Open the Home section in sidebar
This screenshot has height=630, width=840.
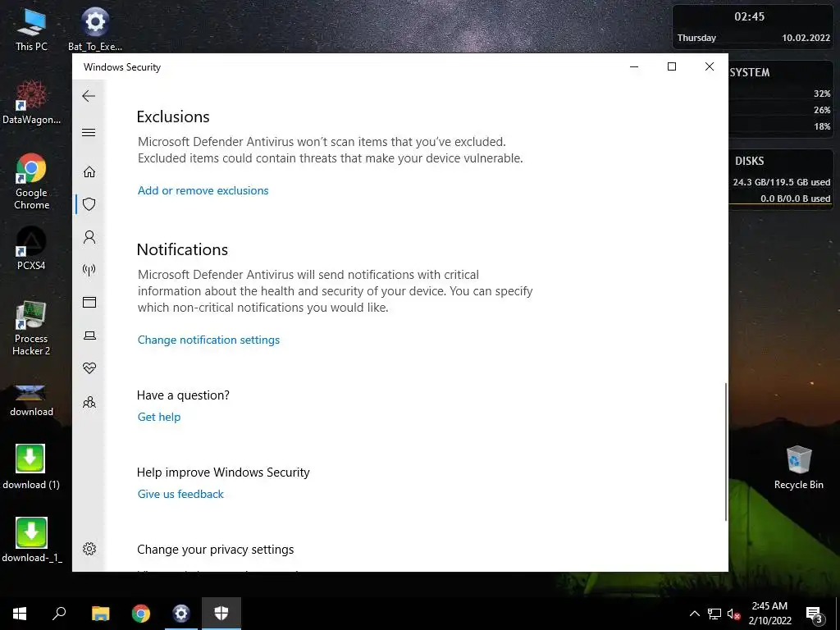89,172
